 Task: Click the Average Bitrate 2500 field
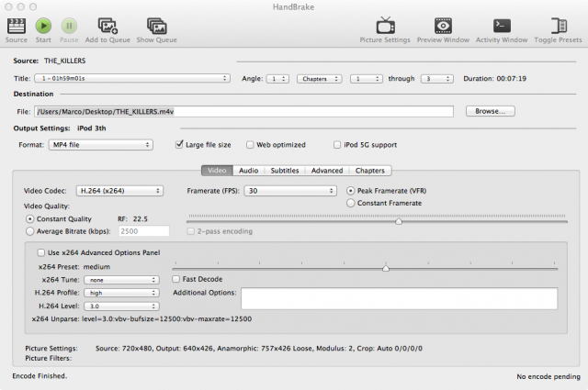[x=144, y=231]
